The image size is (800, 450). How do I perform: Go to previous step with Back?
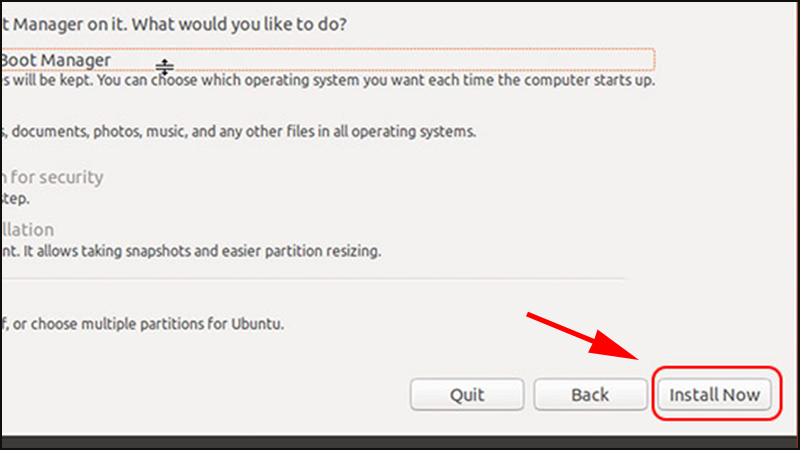coord(590,394)
